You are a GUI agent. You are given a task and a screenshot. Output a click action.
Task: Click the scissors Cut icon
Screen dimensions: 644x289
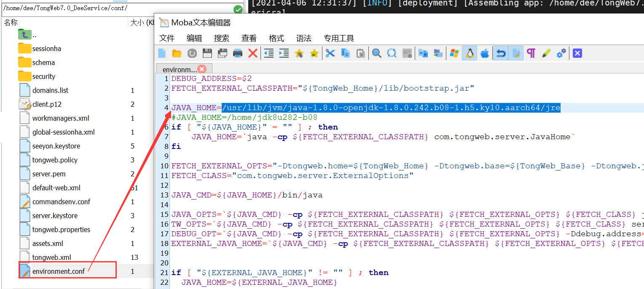click(x=330, y=53)
